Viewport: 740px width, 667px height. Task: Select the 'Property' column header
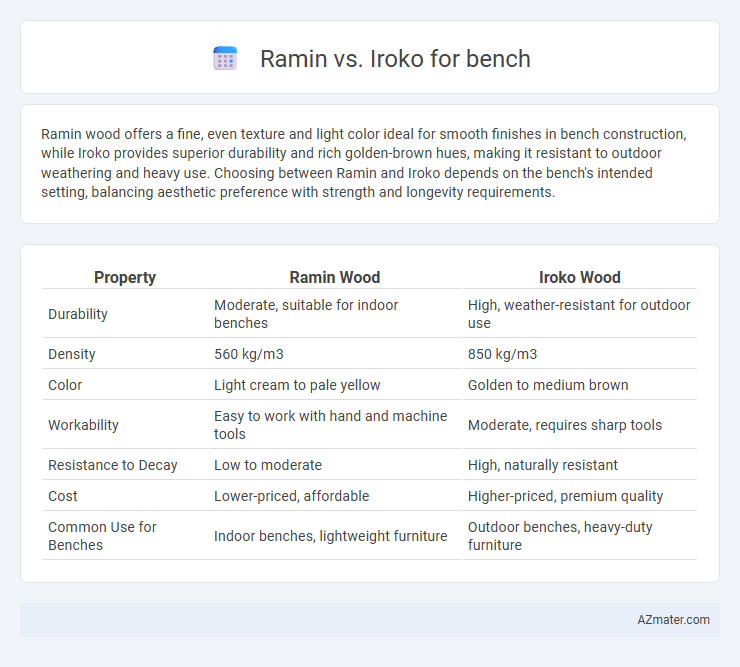pyautogui.click(x=125, y=278)
